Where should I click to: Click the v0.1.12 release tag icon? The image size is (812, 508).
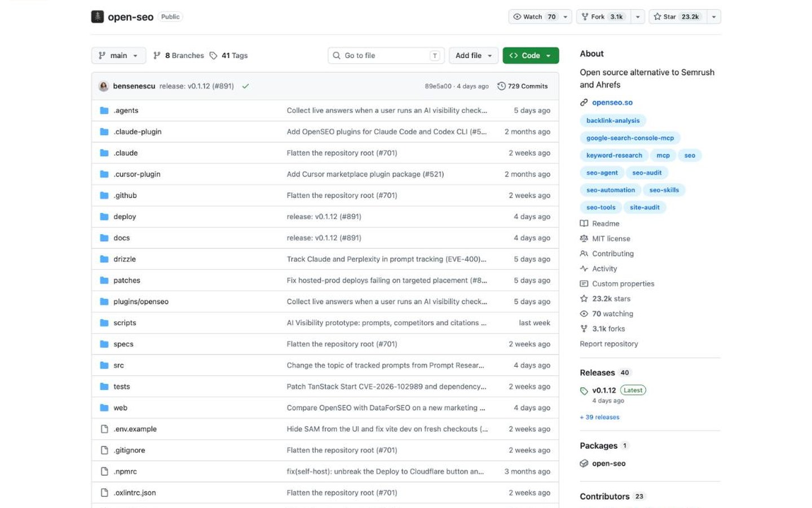click(584, 391)
